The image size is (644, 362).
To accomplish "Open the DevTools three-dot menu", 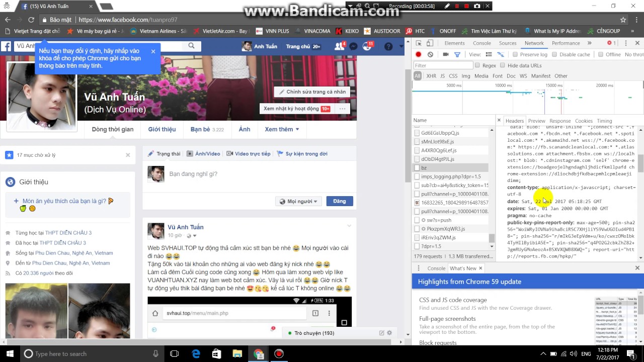I will (x=625, y=43).
